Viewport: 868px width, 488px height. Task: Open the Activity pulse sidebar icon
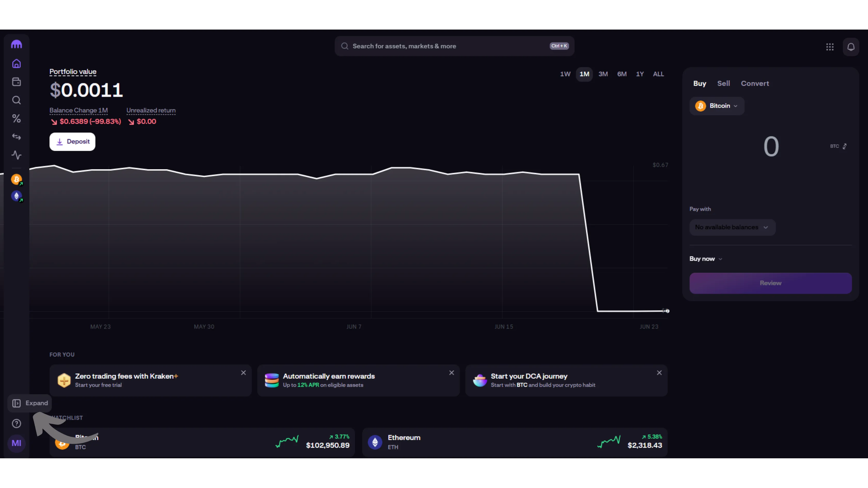(16, 155)
